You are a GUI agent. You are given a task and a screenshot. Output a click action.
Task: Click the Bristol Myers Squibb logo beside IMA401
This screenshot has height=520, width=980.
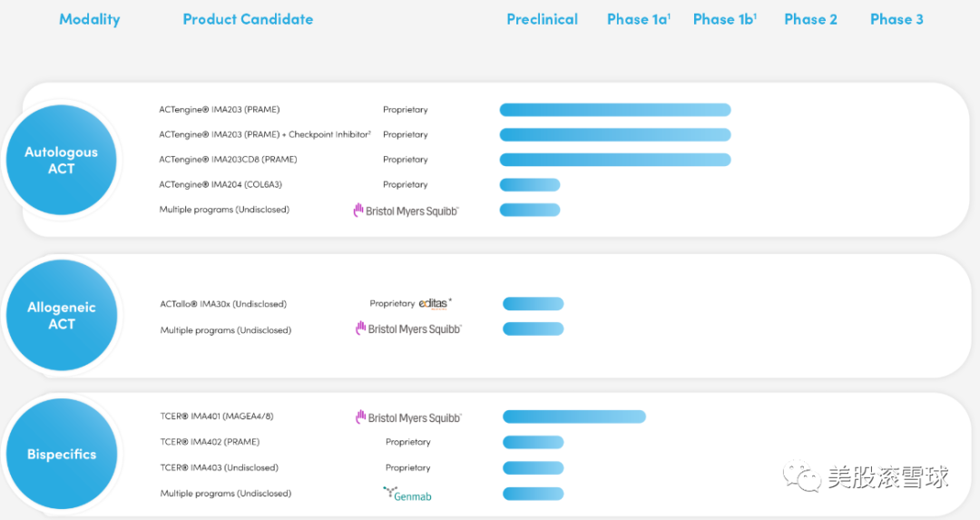coord(408,417)
